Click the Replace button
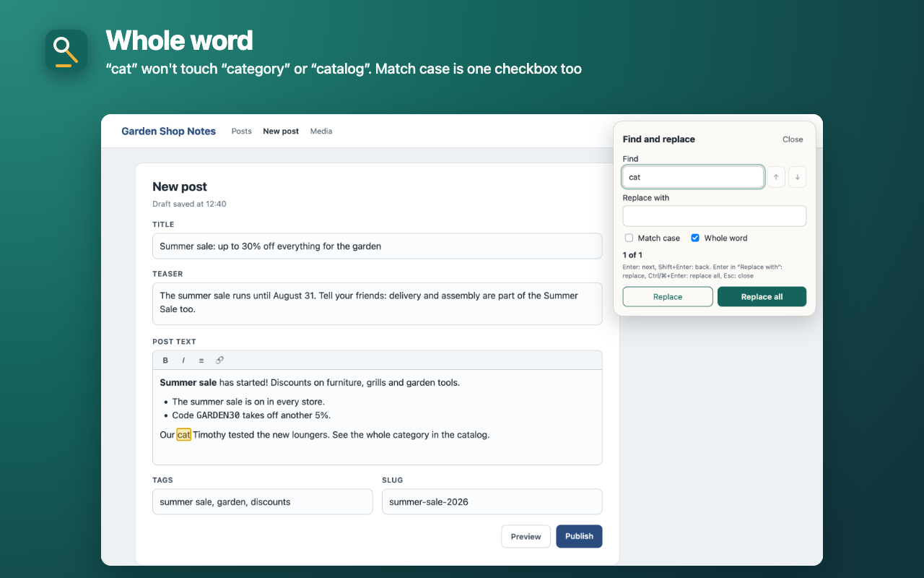Screen dimensions: 924x578 tap(668, 297)
